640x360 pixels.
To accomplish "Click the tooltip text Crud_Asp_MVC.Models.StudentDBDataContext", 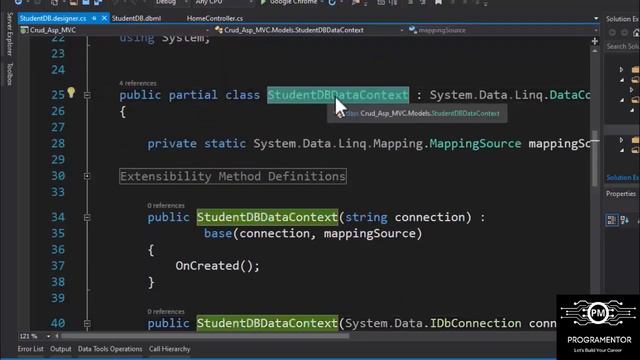I will 429,113.
